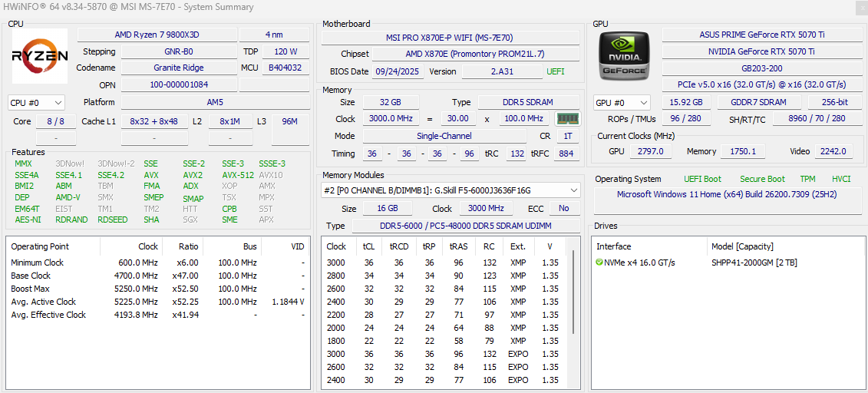Click the Model [Capacity] column header
868x393 pixels.
742,246
